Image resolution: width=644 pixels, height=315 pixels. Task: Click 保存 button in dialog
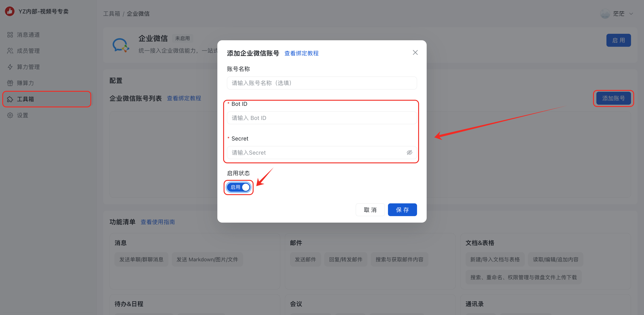[402, 210]
